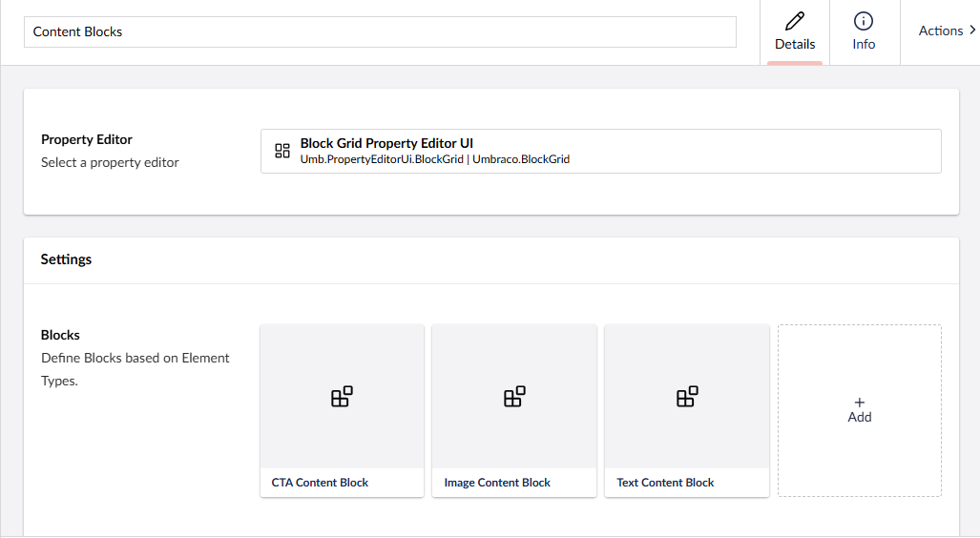Image resolution: width=980 pixels, height=538 pixels.
Task: Switch to the Info tab label
Action: click(864, 44)
